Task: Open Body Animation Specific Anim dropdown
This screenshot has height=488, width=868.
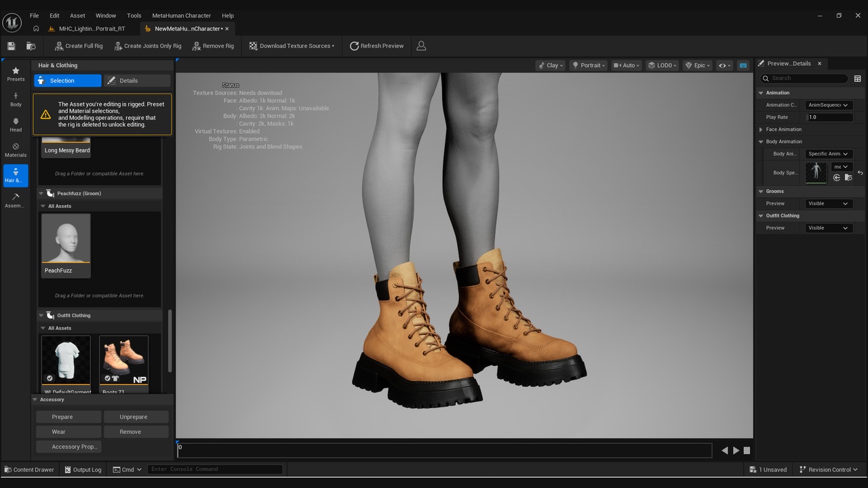Action: click(x=828, y=154)
